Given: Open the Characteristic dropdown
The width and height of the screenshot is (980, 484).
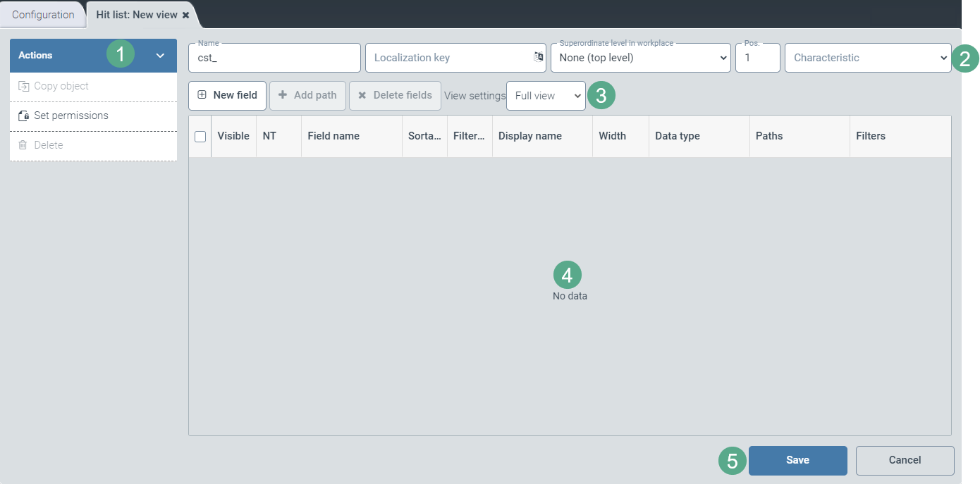Looking at the screenshot, I should tap(867, 58).
